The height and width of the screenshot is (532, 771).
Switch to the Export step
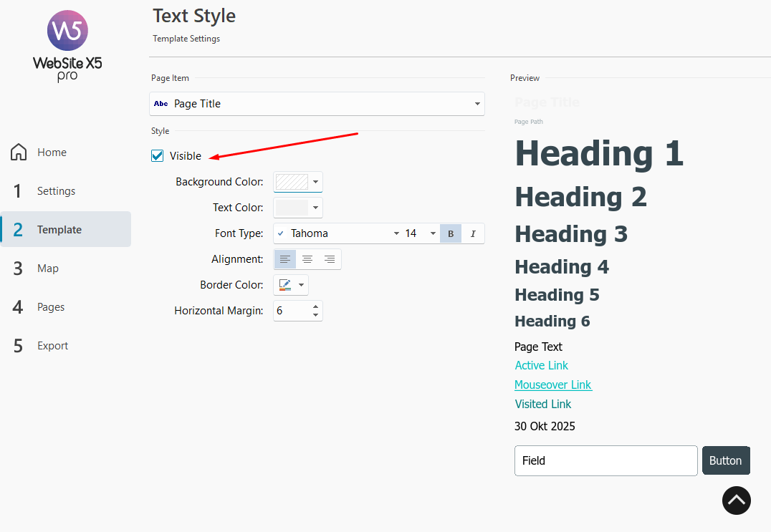click(x=52, y=346)
